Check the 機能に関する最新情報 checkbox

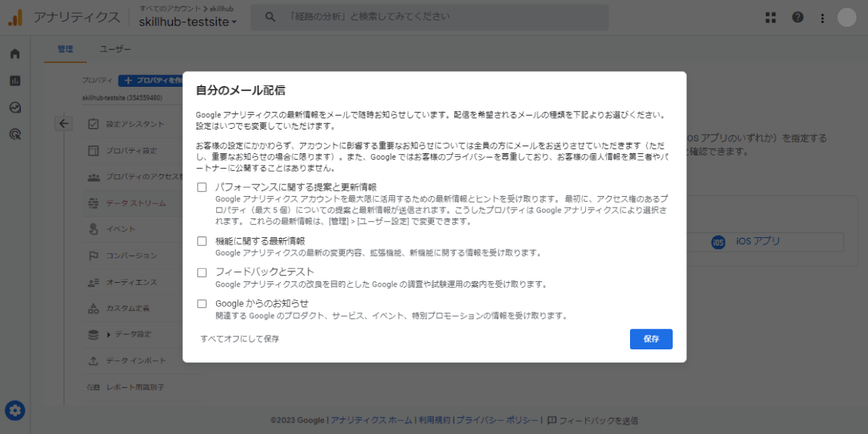tap(202, 241)
